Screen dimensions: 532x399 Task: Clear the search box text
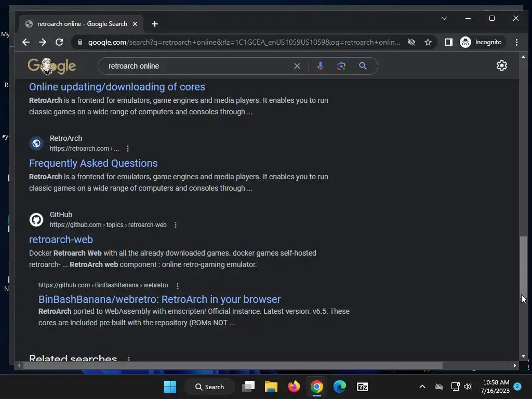point(297,66)
